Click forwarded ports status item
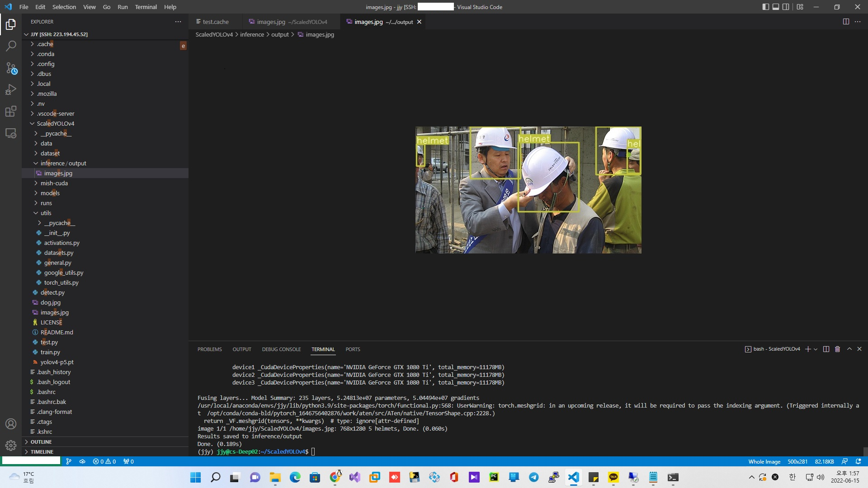Screen dimensions: 868x488 click(128, 461)
